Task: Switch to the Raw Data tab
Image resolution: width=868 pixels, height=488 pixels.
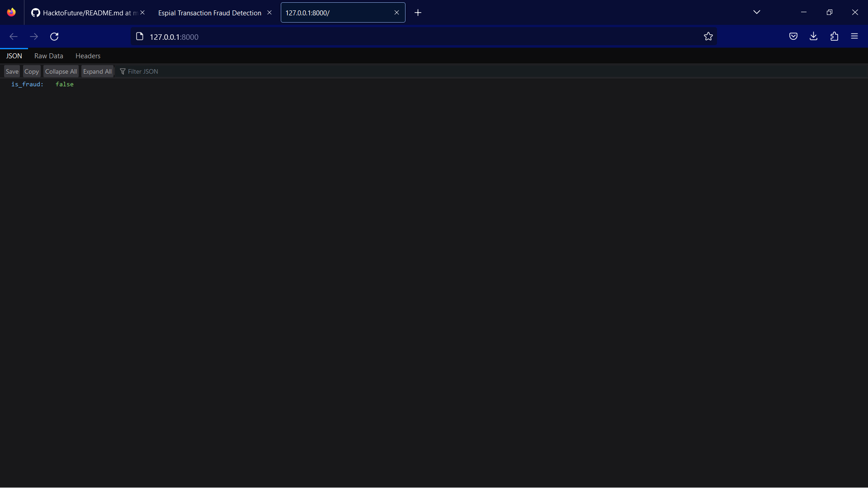Action: pos(48,56)
